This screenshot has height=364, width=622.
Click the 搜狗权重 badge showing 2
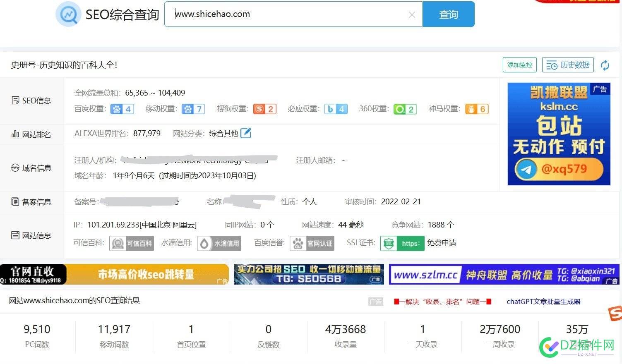coord(265,109)
